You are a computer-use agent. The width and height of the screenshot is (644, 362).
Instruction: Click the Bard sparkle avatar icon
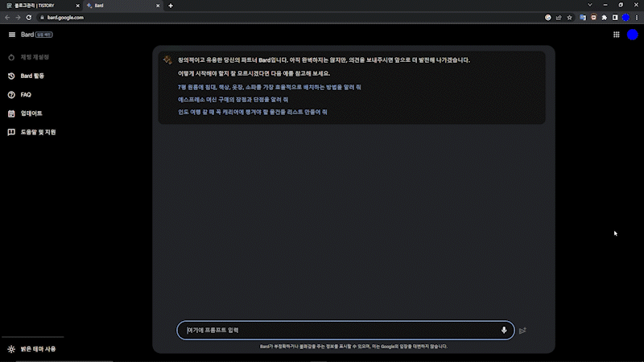167,60
